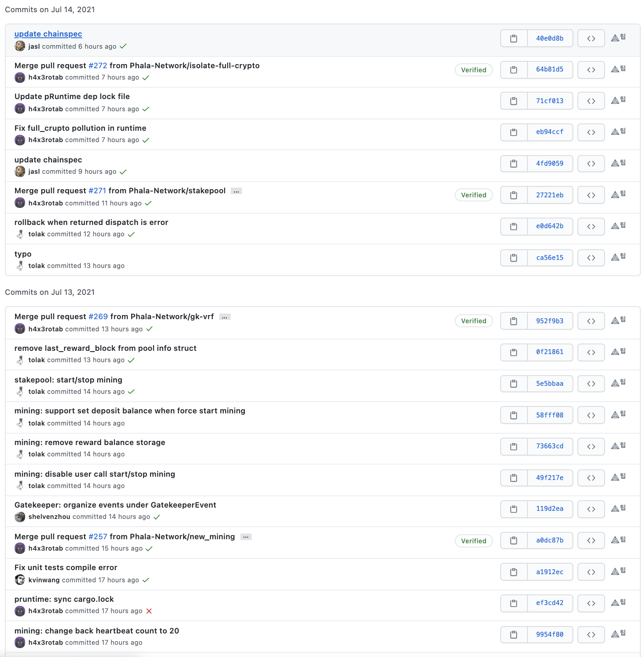The height and width of the screenshot is (657, 644).
Task: Open pull request #272 link
Action: tap(98, 66)
